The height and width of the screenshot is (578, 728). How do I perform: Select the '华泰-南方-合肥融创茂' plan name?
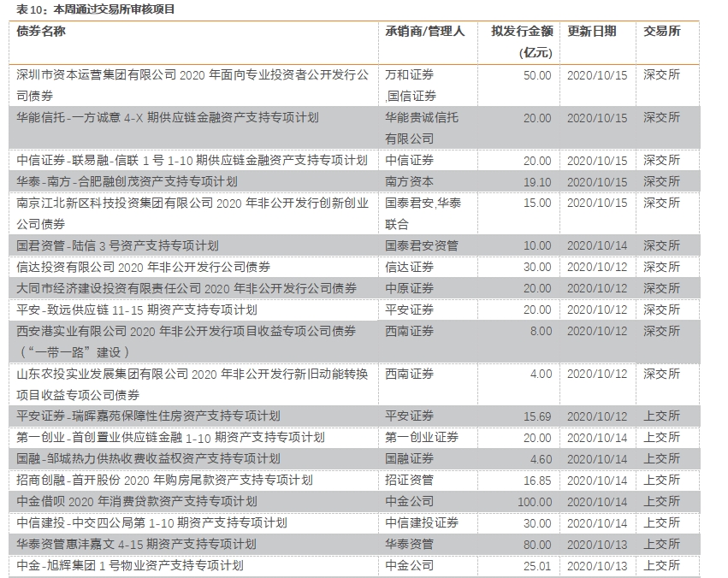(x=127, y=181)
